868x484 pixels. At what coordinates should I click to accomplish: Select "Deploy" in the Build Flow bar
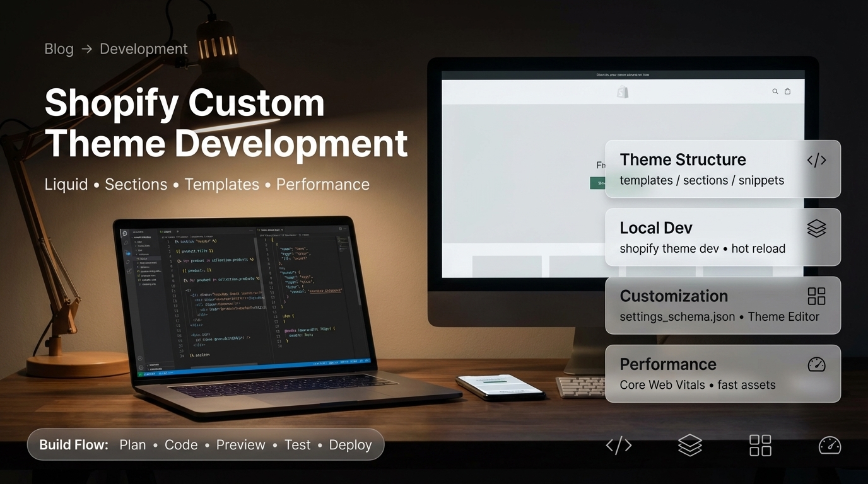coord(350,444)
